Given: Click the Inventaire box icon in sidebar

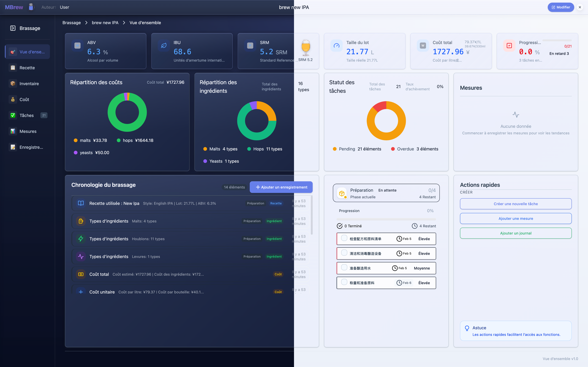Looking at the screenshot, I should coord(13,84).
